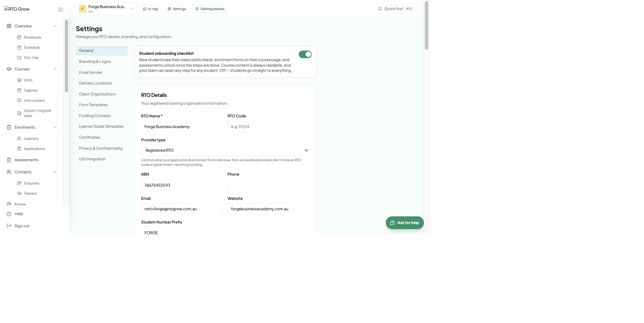Click the Help question mark icon
The width and height of the screenshot is (644, 323).
(x=9, y=214)
